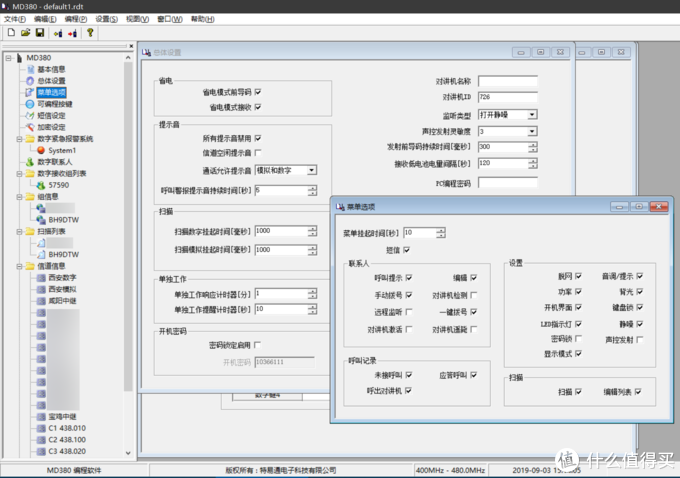Enable the 远程监听 checkbox
The width and height of the screenshot is (680, 478).
click(x=410, y=311)
